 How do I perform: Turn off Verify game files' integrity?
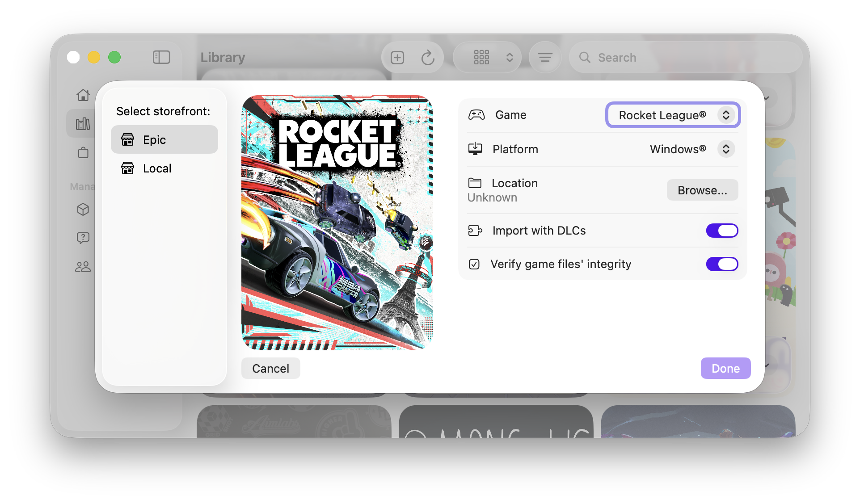tap(722, 264)
